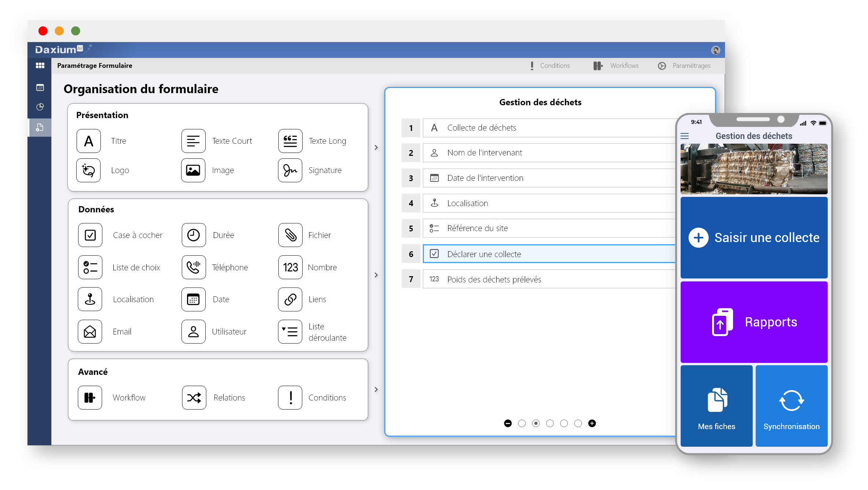868x490 pixels.
Task: Expand arrow beside Présentation fields
Action: 374,148
